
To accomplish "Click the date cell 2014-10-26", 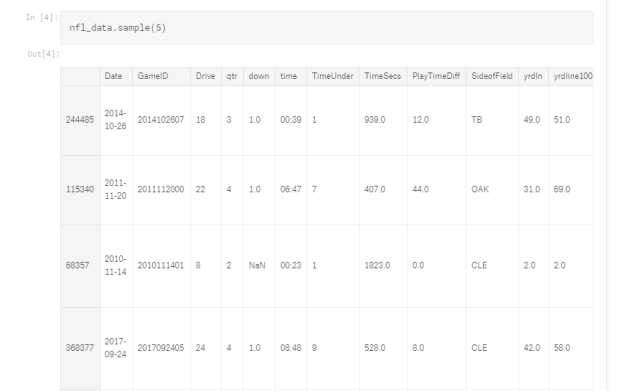I will tap(115, 120).
